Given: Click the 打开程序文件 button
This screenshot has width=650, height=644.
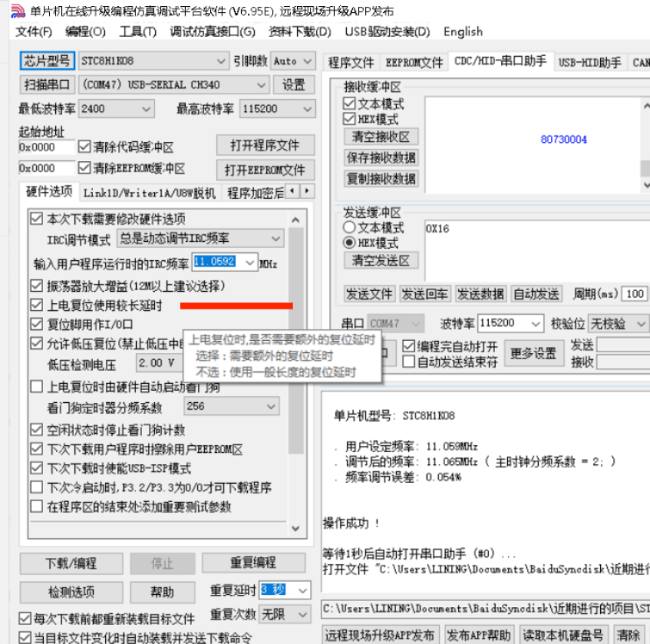Looking at the screenshot, I should (x=266, y=145).
